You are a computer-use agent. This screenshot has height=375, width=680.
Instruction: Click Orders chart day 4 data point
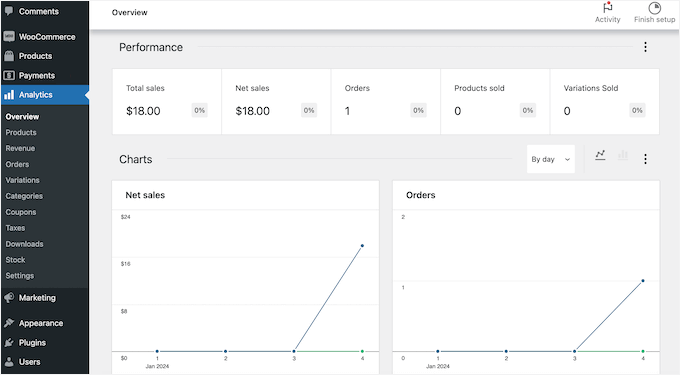[x=643, y=281]
